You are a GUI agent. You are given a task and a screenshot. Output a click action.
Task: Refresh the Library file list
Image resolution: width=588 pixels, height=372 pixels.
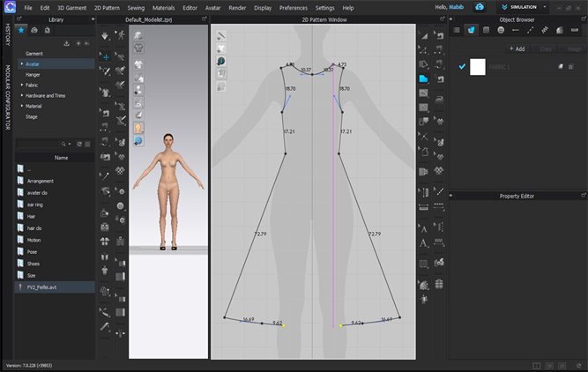(x=79, y=144)
